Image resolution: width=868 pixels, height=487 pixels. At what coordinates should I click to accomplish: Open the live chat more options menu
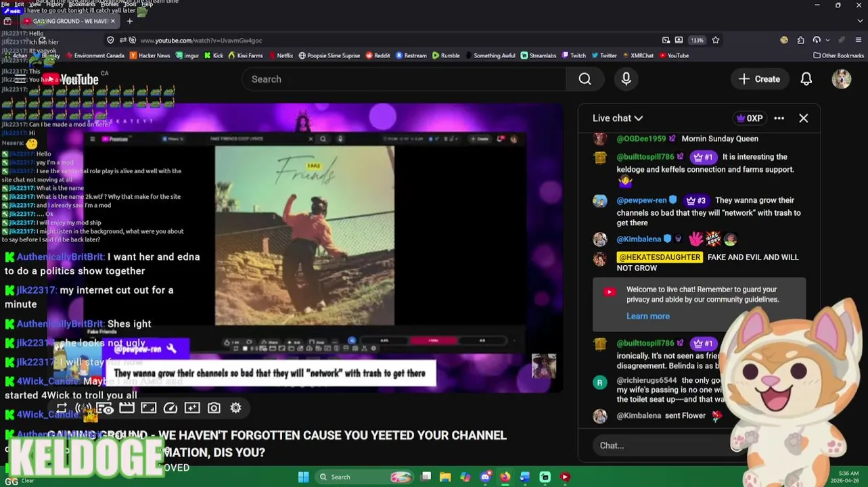coord(779,118)
